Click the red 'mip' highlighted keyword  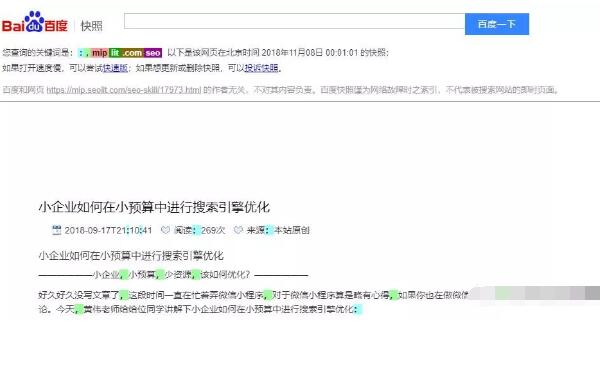[99, 53]
